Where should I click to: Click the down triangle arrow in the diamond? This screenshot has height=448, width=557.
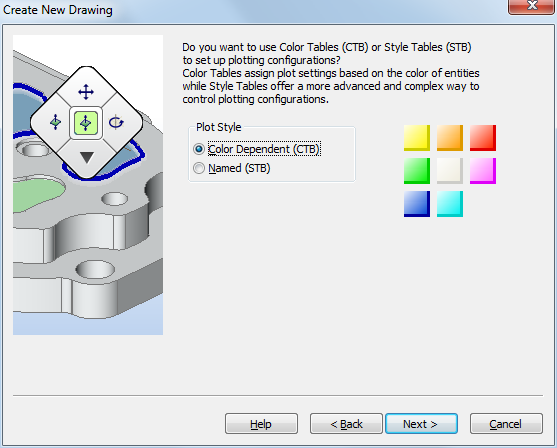(x=87, y=157)
